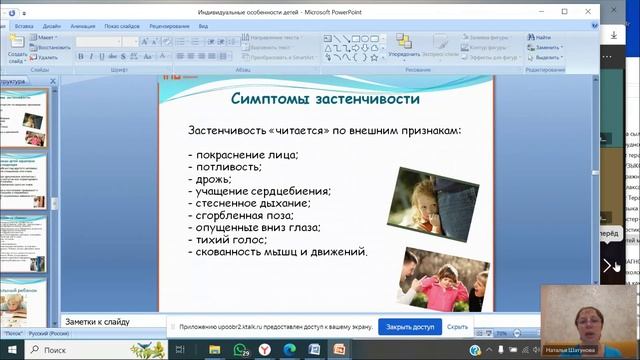640x360 pixels.
Task: Open the font size combo box
Action: coord(130,42)
